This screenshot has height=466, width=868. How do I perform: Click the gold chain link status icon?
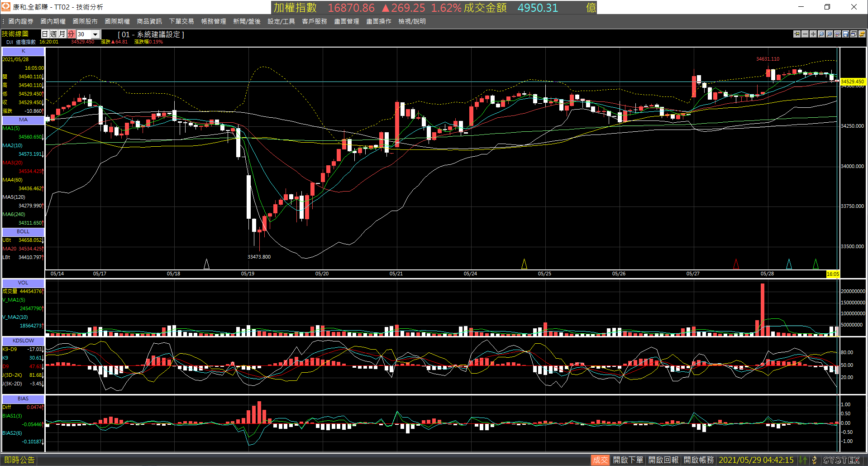815,460
